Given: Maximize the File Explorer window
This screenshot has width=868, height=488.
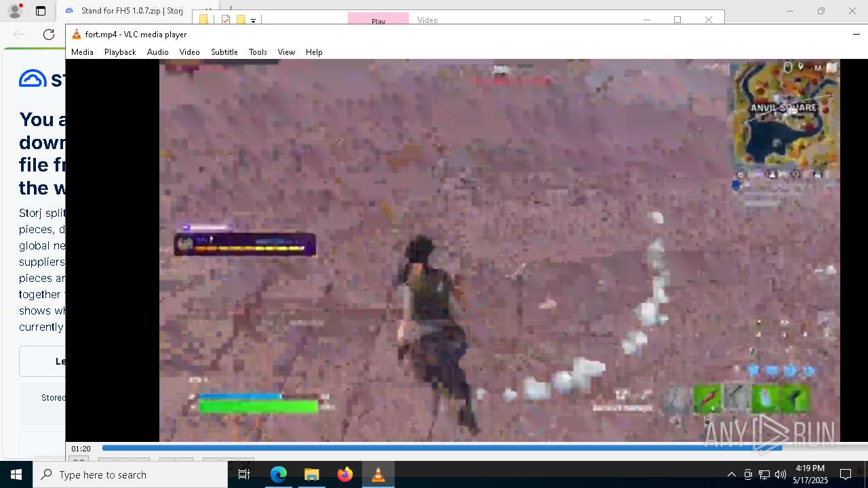Looking at the screenshot, I should (x=677, y=20).
